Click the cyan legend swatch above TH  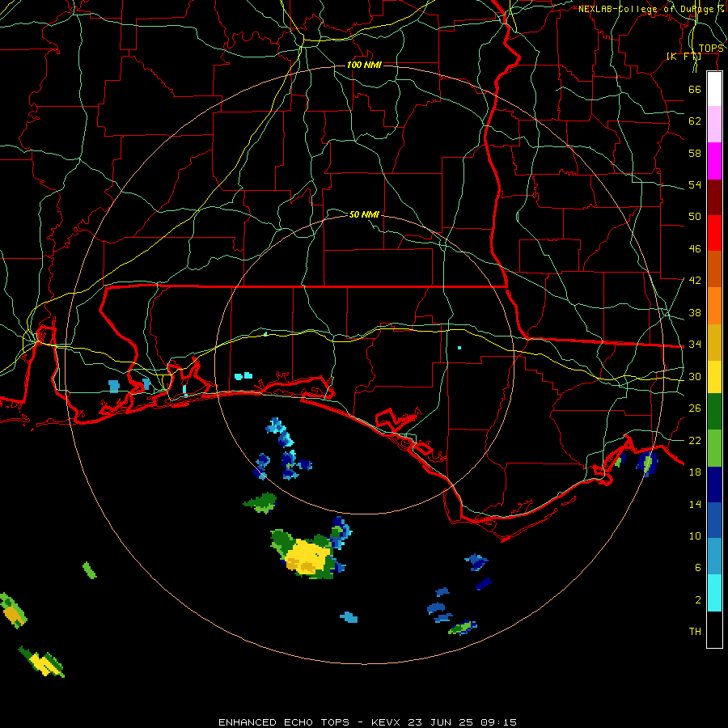point(714,593)
